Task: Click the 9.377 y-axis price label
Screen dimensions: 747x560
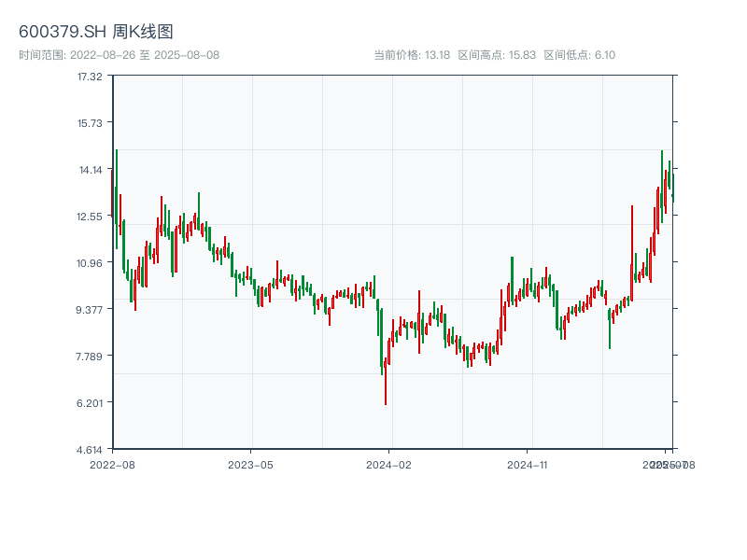Action: point(90,309)
